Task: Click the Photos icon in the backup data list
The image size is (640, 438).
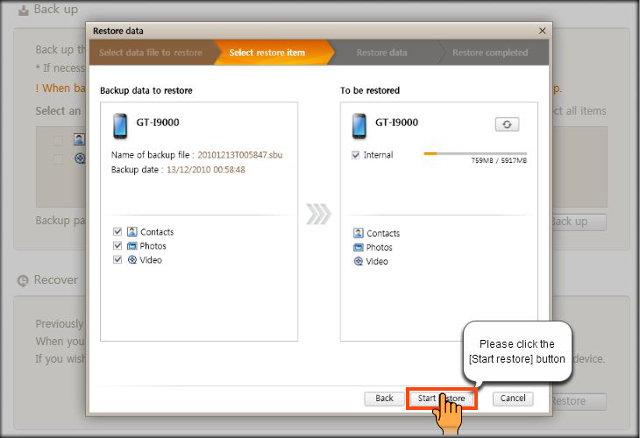Action: [x=132, y=246]
